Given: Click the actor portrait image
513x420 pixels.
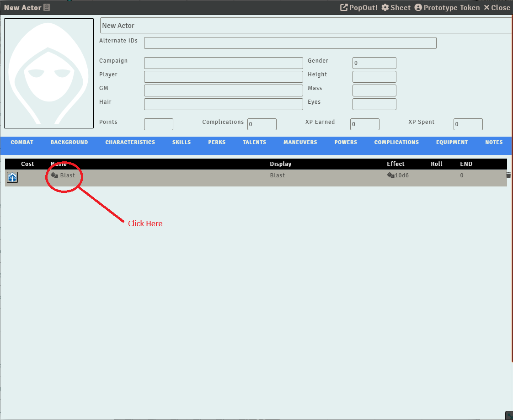Looking at the screenshot, I should (x=49, y=74).
